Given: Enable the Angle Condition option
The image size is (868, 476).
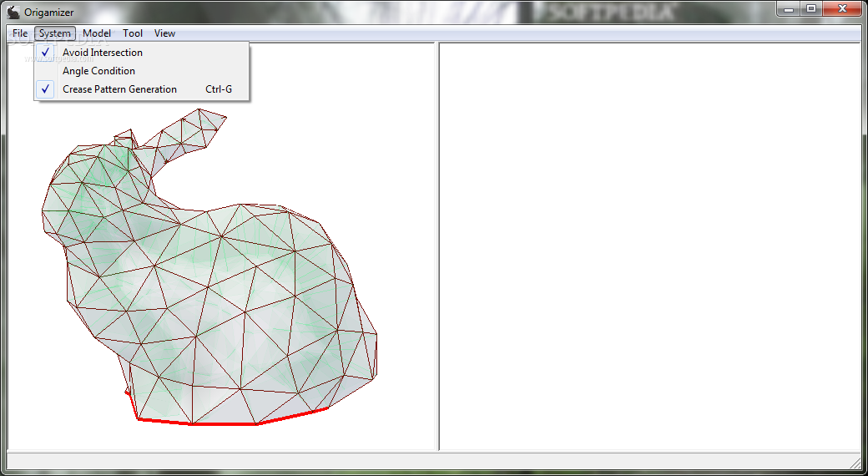Looking at the screenshot, I should coord(141,71).
